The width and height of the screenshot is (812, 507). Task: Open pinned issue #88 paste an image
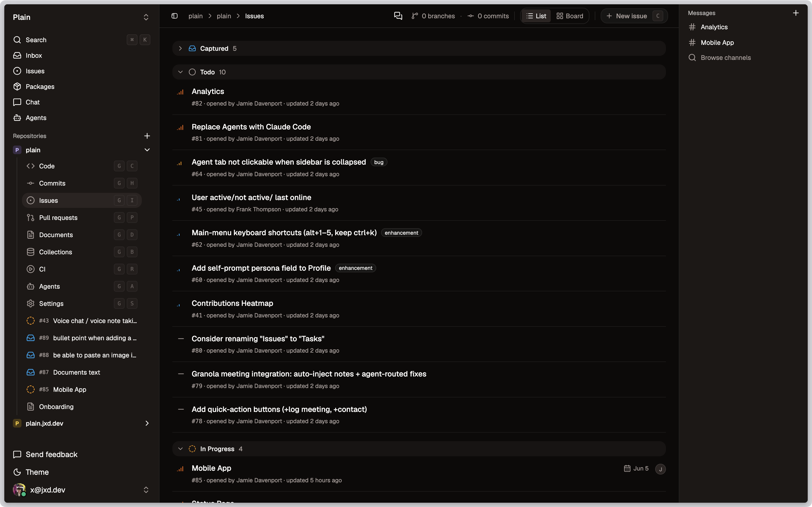click(x=81, y=355)
